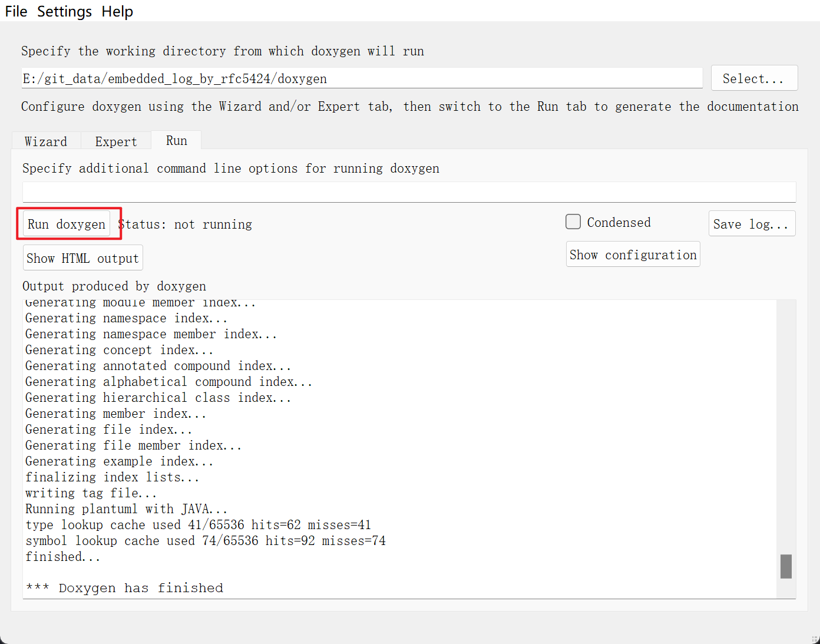Click 'Generating namespace index...' line
Screen dimensions: 820x644
click(127, 318)
